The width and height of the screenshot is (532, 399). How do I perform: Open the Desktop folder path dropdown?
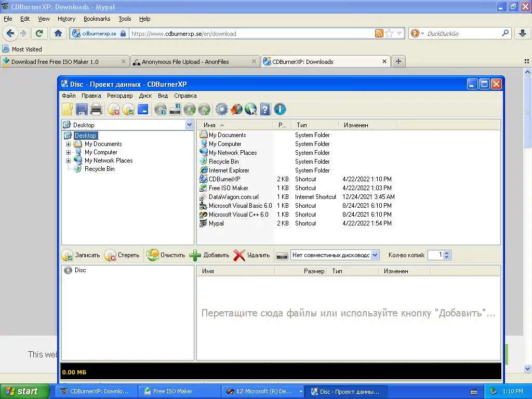pos(189,125)
